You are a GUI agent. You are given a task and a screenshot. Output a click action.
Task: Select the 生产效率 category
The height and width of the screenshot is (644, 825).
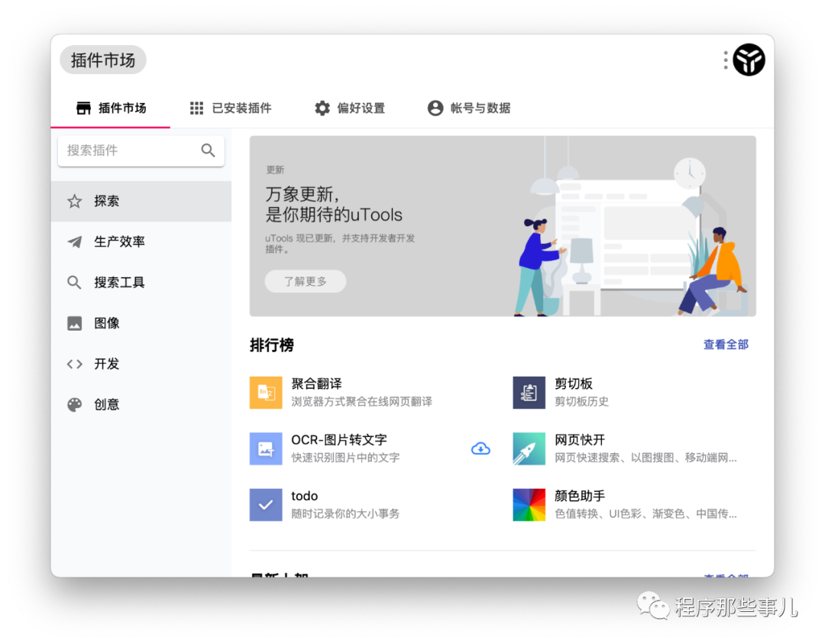coord(141,242)
